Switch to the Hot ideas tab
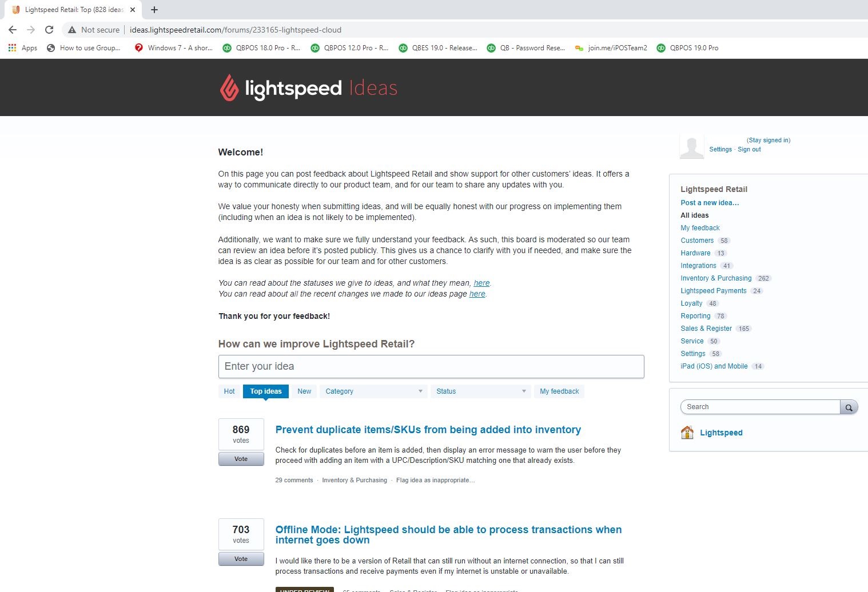Image resolution: width=868 pixels, height=592 pixels. (229, 391)
